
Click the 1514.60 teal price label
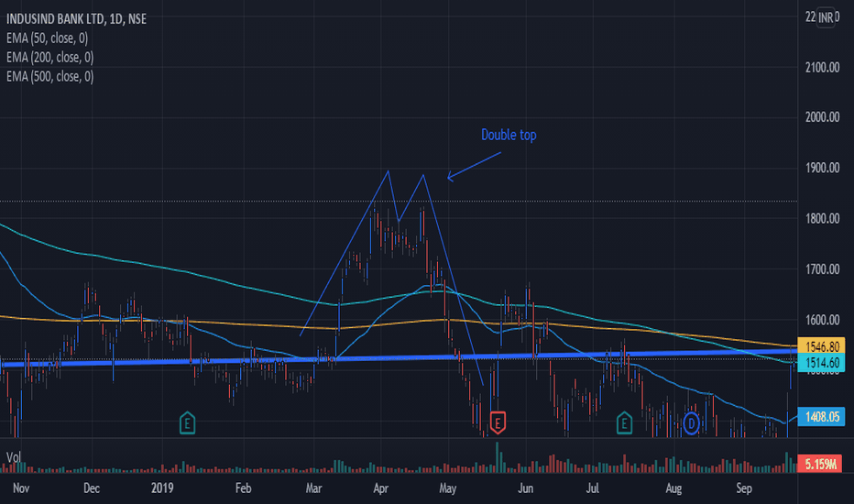[x=821, y=363]
